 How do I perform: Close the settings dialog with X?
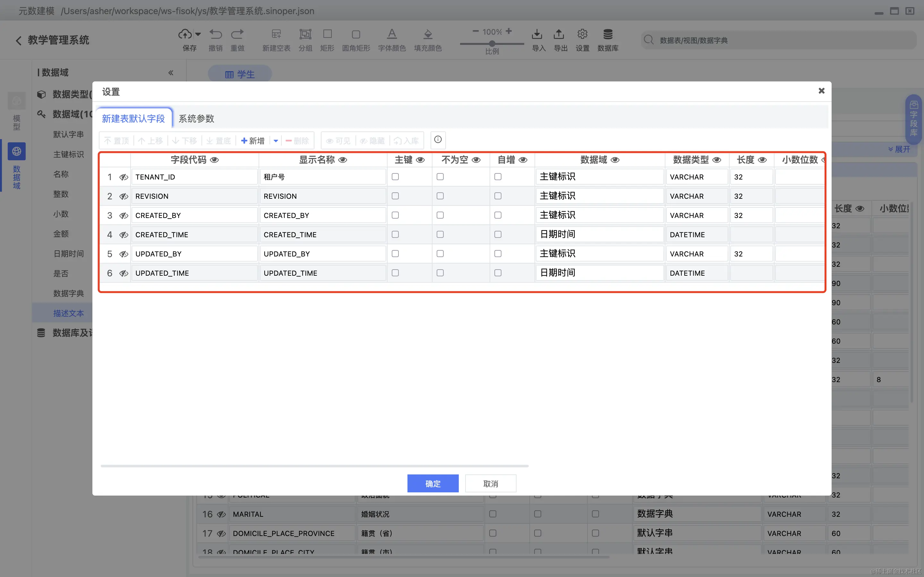pos(821,91)
